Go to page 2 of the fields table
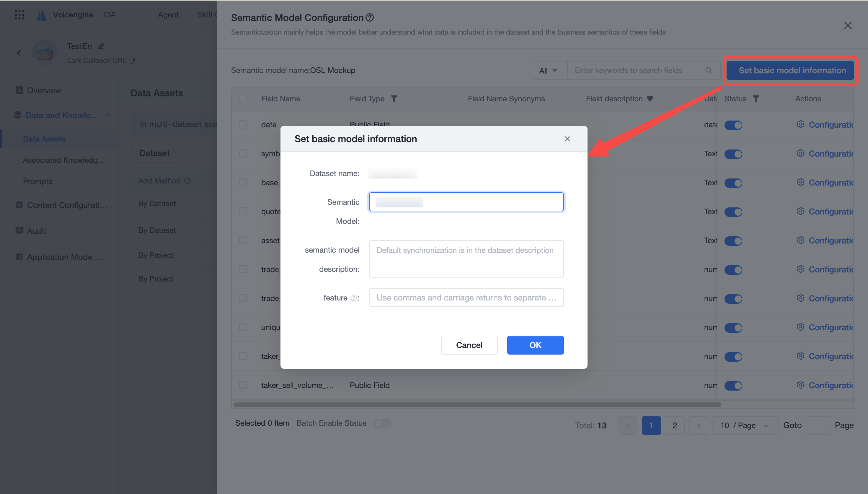The height and width of the screenshot is (494, 868). click(675, 425)
